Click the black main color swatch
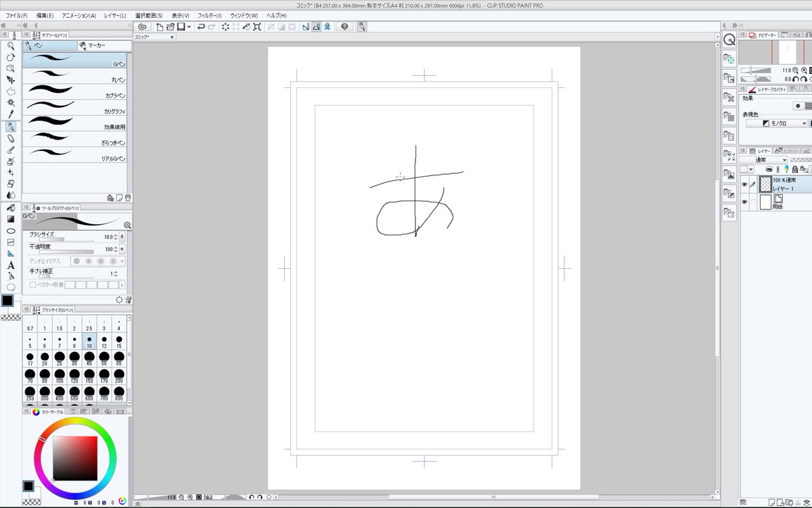 click(x=7, y=300)
